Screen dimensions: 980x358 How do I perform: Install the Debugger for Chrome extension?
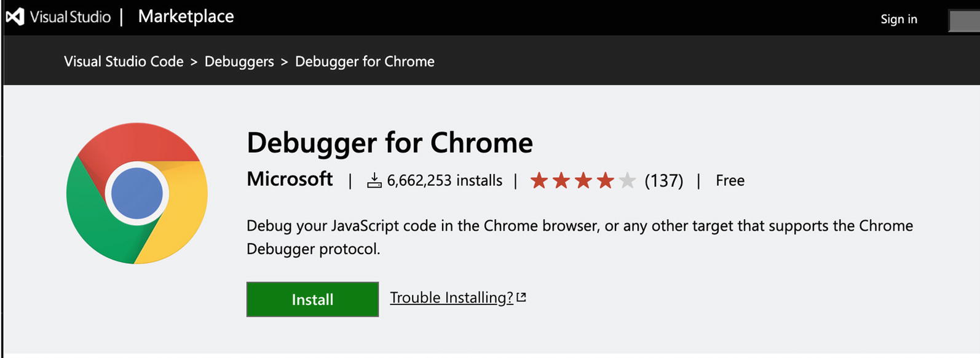tap(312, 300)
